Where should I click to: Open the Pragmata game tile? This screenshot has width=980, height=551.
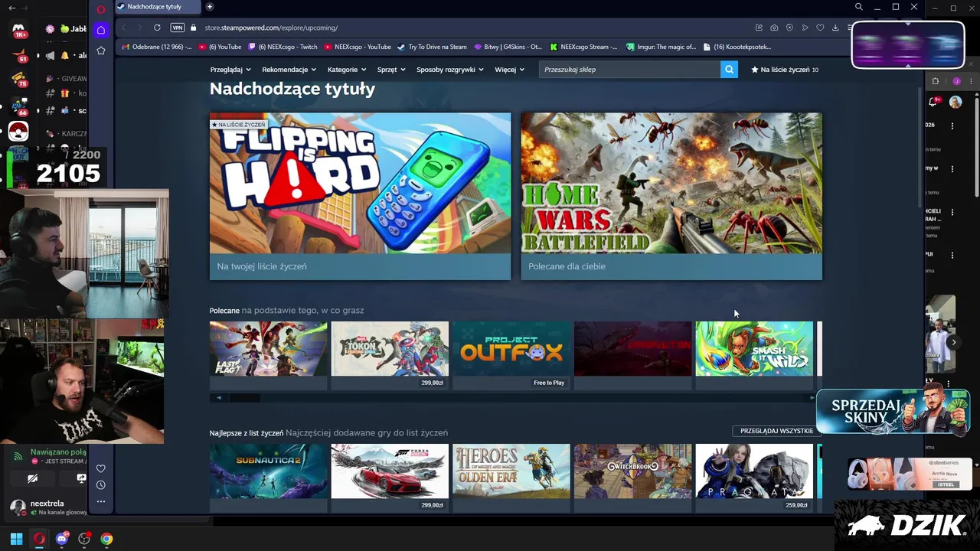pyautogui.click(x=754, y=478)
